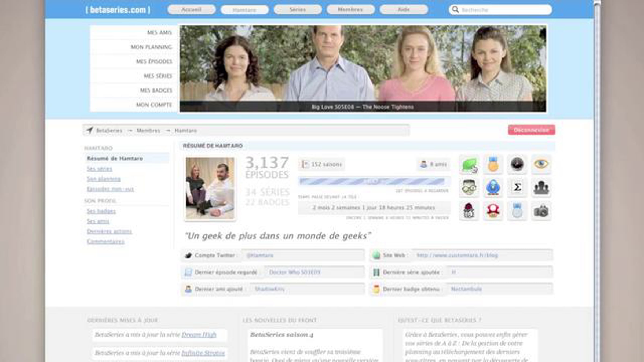Open the Dream High series link
Image resolution: width=644 pixels, height=362 pixels.
click(x=199, y=335)
